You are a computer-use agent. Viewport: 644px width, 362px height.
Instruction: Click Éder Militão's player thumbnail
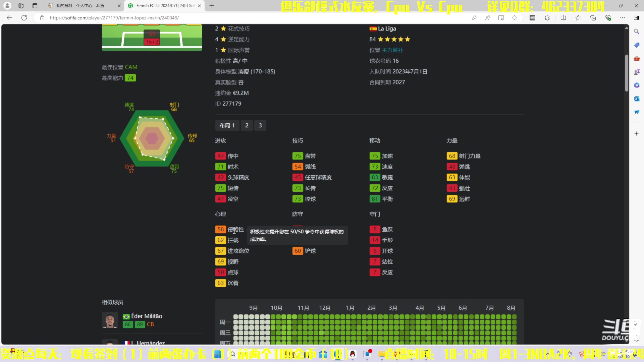tap(110, 320)
